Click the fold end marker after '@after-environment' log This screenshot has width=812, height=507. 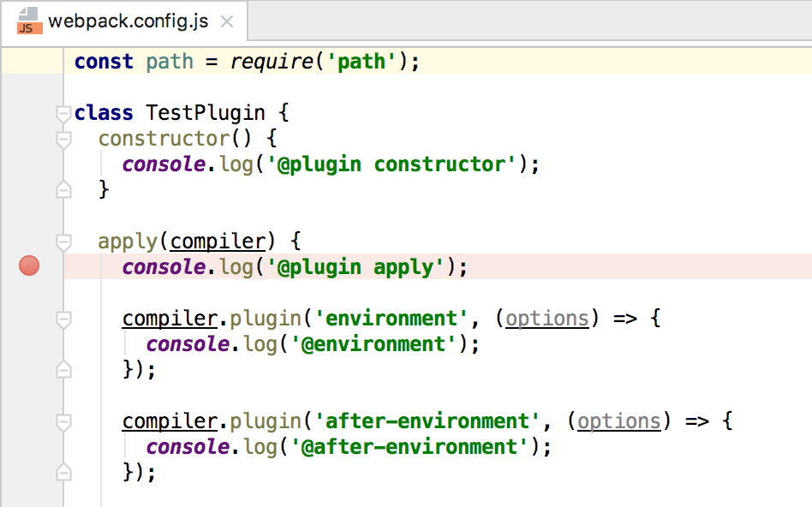click(63, 473)
